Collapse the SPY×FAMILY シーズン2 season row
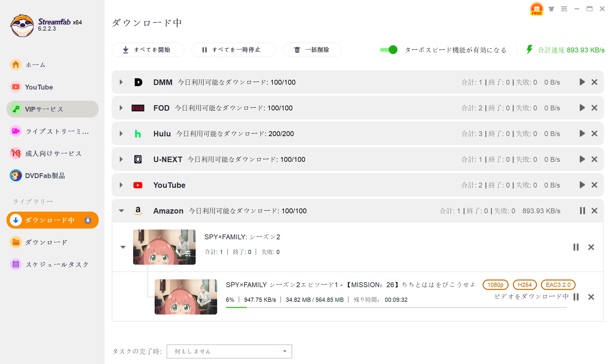The width and height of the screenshot is (612, 364). (123, 247)
